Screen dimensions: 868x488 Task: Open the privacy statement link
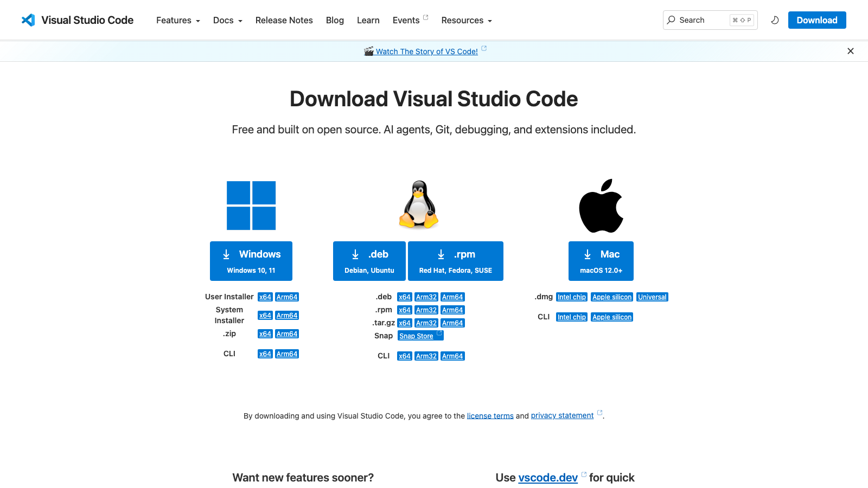tap(562, 416)
